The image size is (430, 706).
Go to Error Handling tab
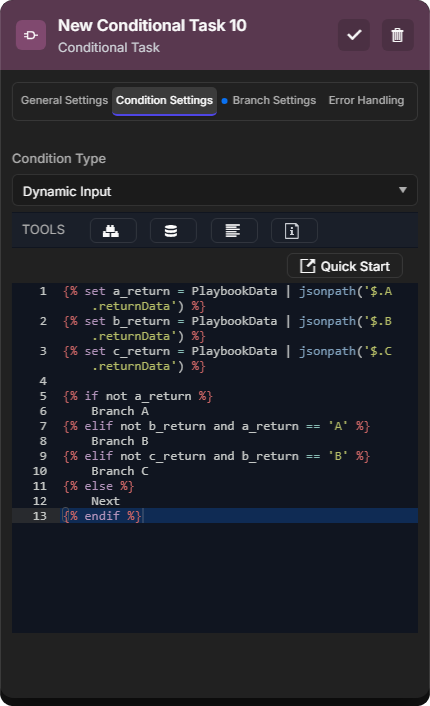click(x=366, y=100)
